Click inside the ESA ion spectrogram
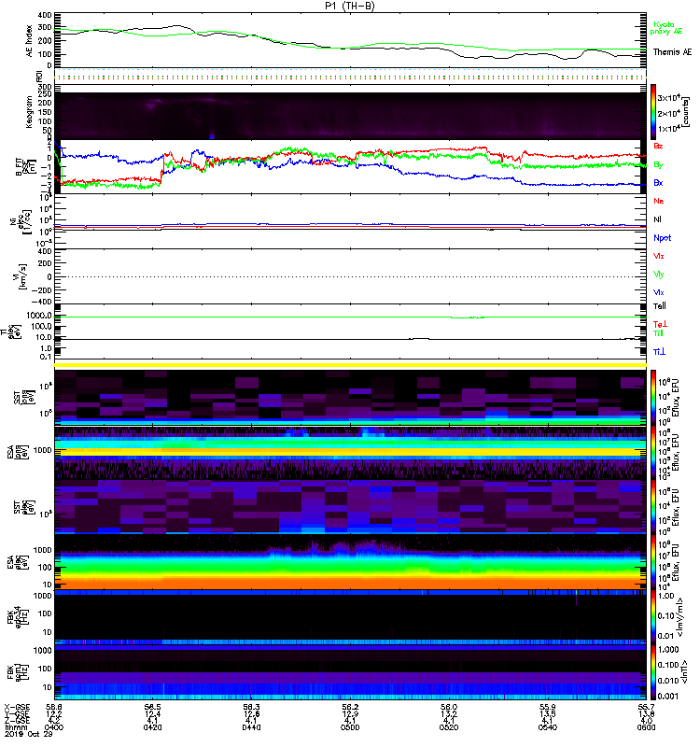 pyautogui.click(x=350, y=453)
